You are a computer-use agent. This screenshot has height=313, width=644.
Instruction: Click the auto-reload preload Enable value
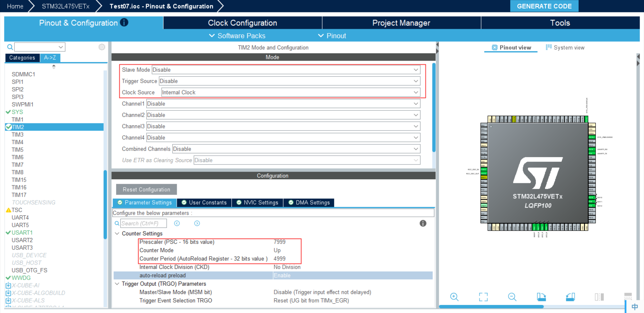coord(282,275)
